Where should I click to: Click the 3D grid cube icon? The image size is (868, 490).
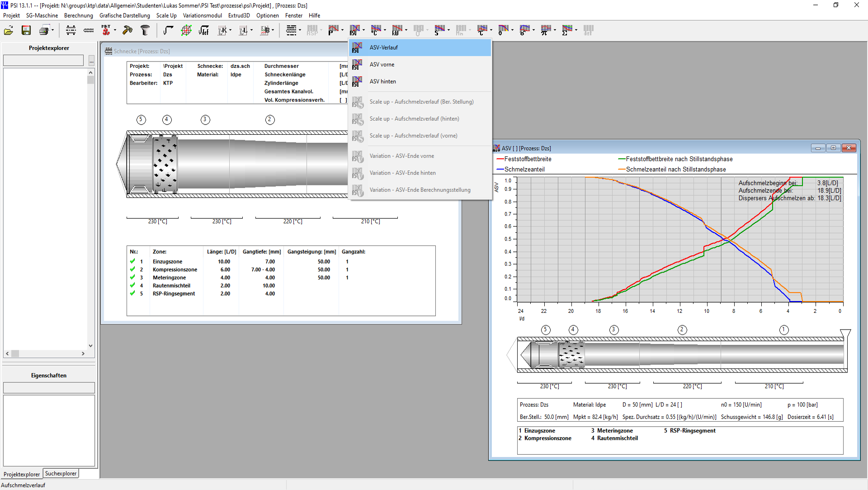click(x=186, y=30)
